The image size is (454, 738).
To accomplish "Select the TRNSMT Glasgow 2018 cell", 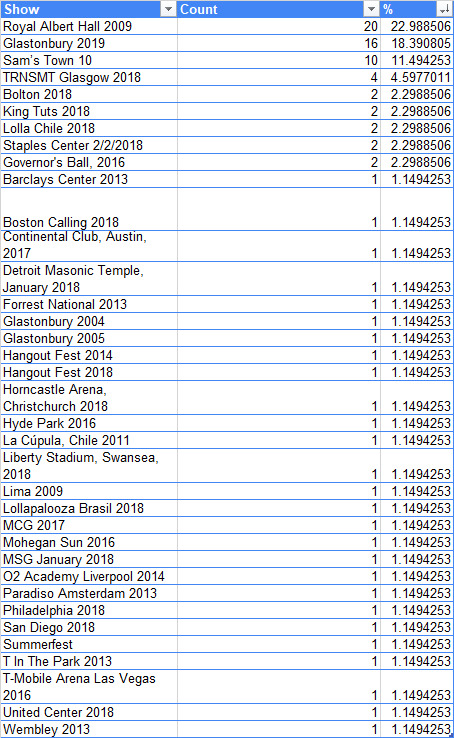I will tap(89, 77).
